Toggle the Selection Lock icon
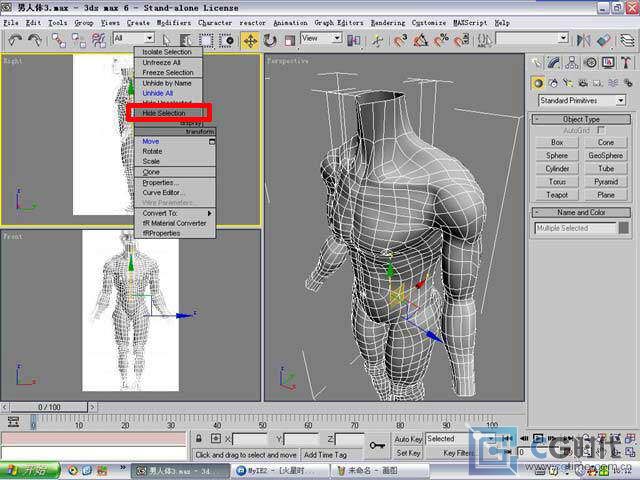 199,438
